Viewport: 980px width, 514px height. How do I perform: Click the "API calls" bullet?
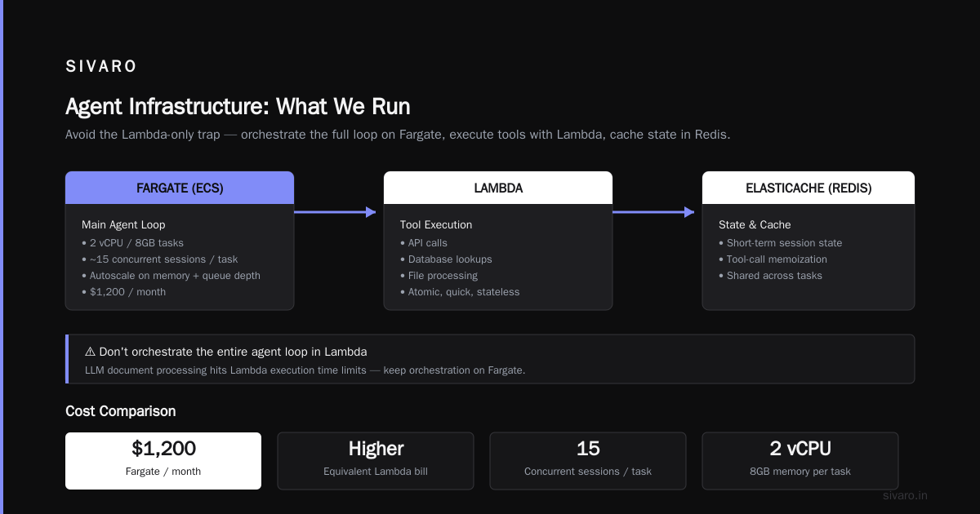coord(424,243)
